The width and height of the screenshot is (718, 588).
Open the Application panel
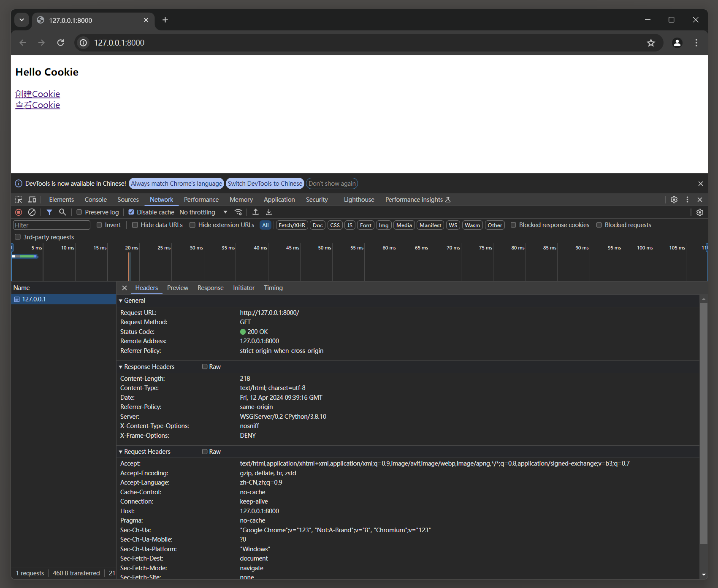(279, 200)
